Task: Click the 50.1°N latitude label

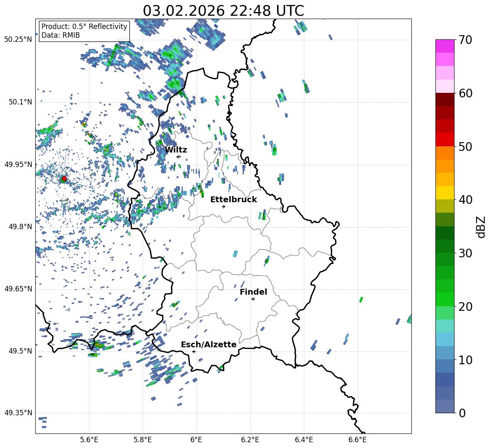Action: coord(20,102)
